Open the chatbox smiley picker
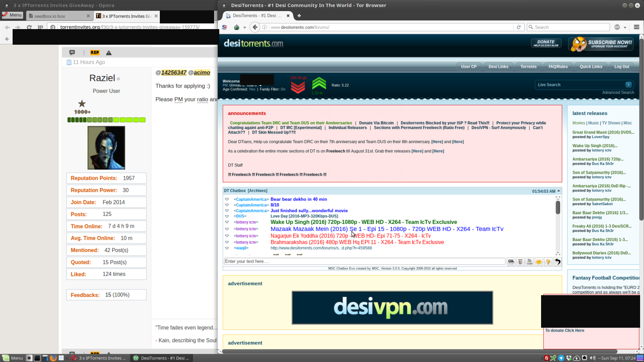This screenshot has height=362, width=644. (x=539, y=262)
